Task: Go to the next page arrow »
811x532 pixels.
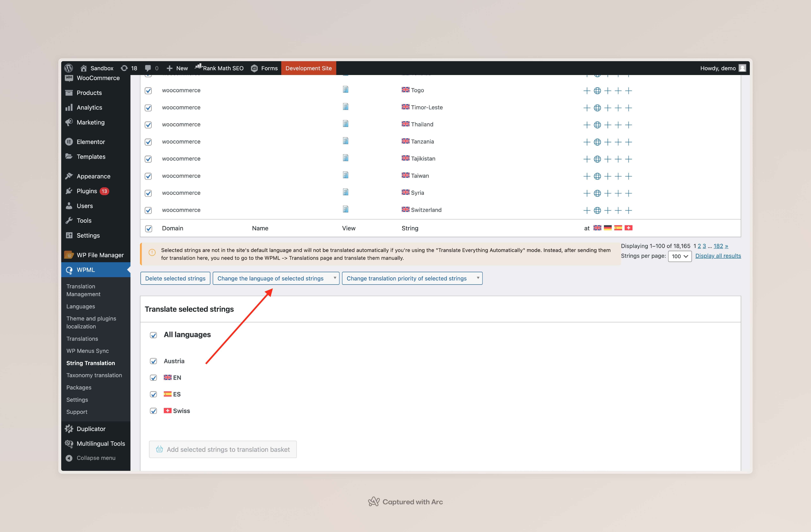Action: coord(727,246)
